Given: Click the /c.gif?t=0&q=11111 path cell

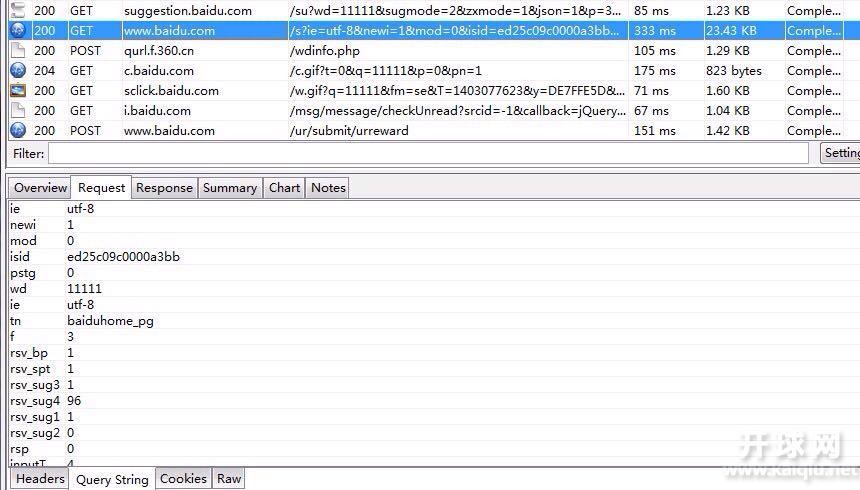Looking at the screenshot, I should [386, 71].
